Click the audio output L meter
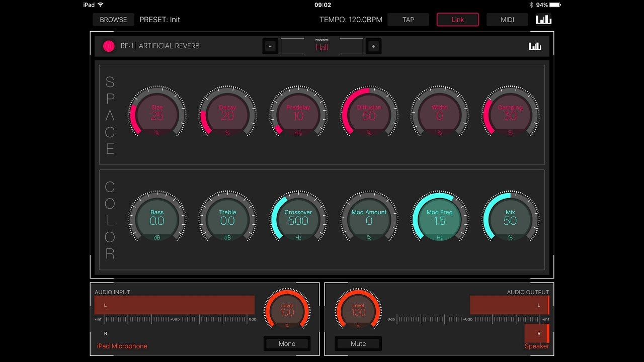The image size is (644, 362). pyautogui.click(x=510, y=305)
